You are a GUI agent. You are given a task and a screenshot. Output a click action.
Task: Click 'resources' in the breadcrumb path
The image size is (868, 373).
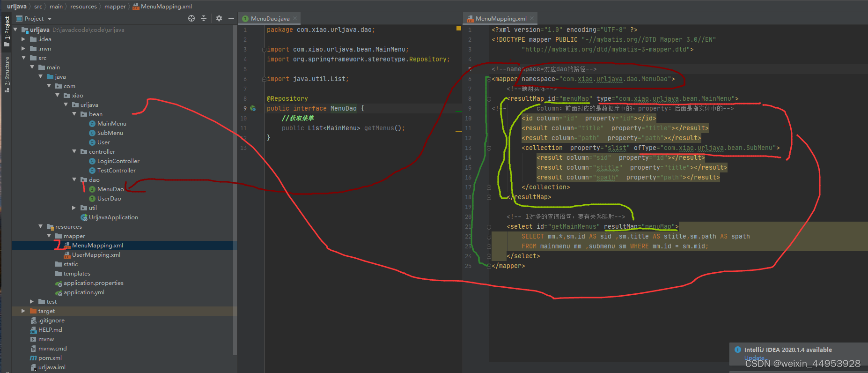pos(83,7)
